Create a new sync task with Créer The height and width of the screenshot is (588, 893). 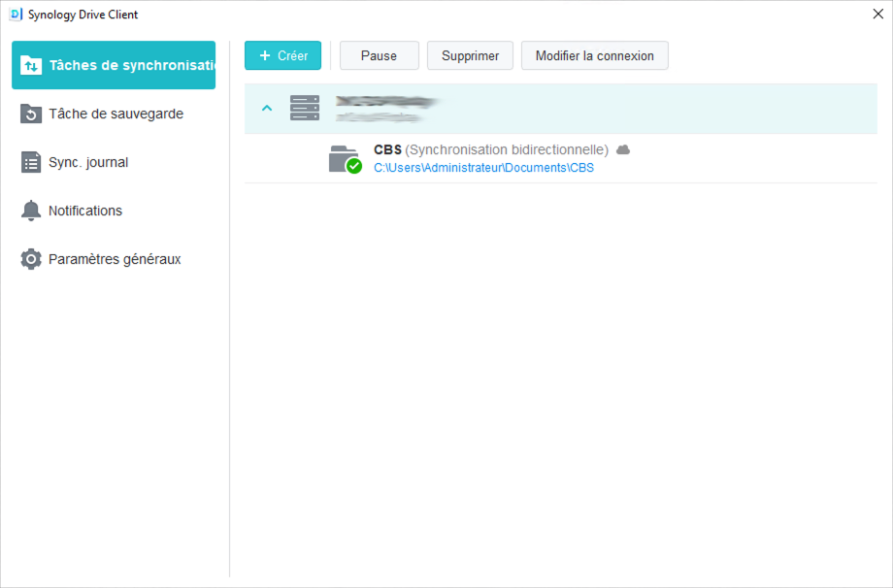[x=282, y=55]
